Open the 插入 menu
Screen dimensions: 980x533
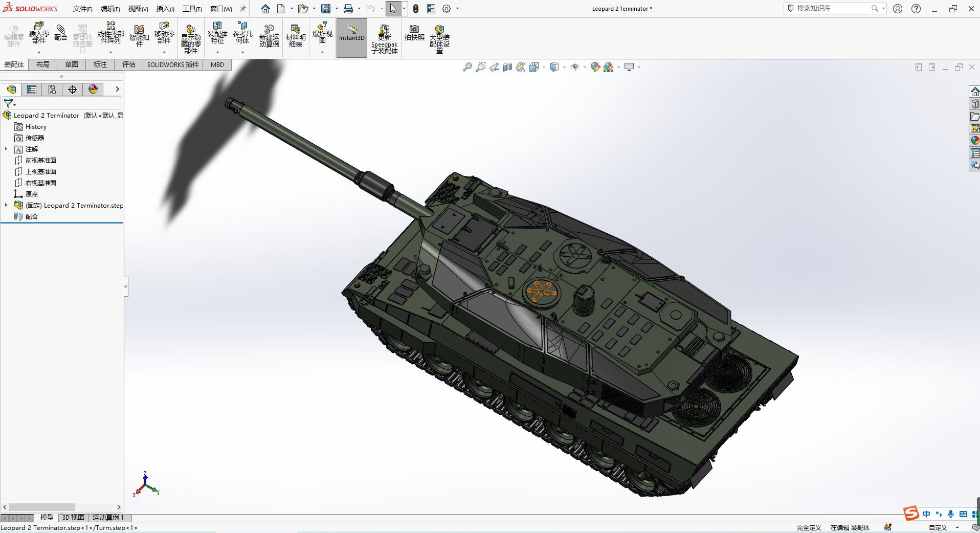point(165,9)
